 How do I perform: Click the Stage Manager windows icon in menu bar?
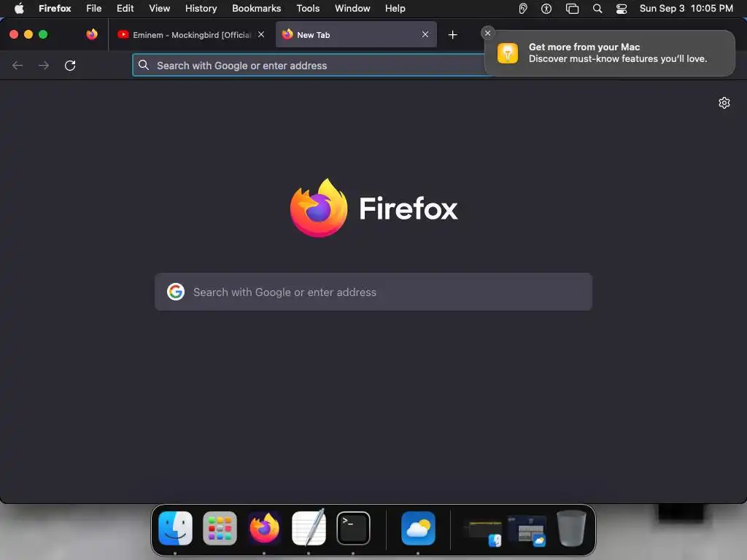point(572,8)
